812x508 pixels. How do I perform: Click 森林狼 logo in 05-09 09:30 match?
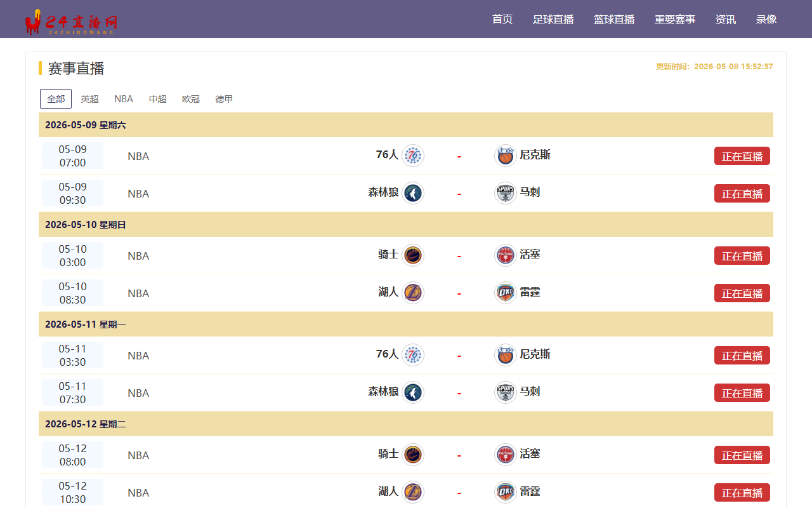[413, 193]
